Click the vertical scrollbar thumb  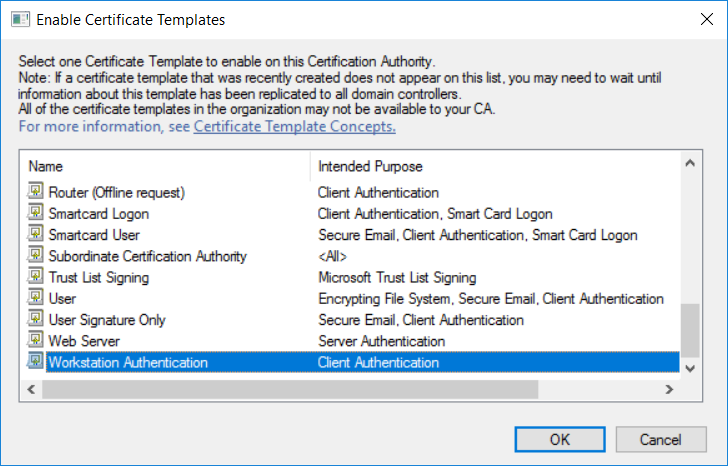point(690,330)
